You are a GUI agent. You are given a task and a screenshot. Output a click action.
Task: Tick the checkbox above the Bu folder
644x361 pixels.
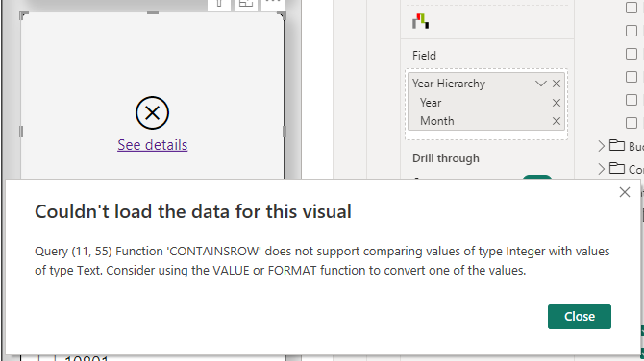(x=632, y=123)
